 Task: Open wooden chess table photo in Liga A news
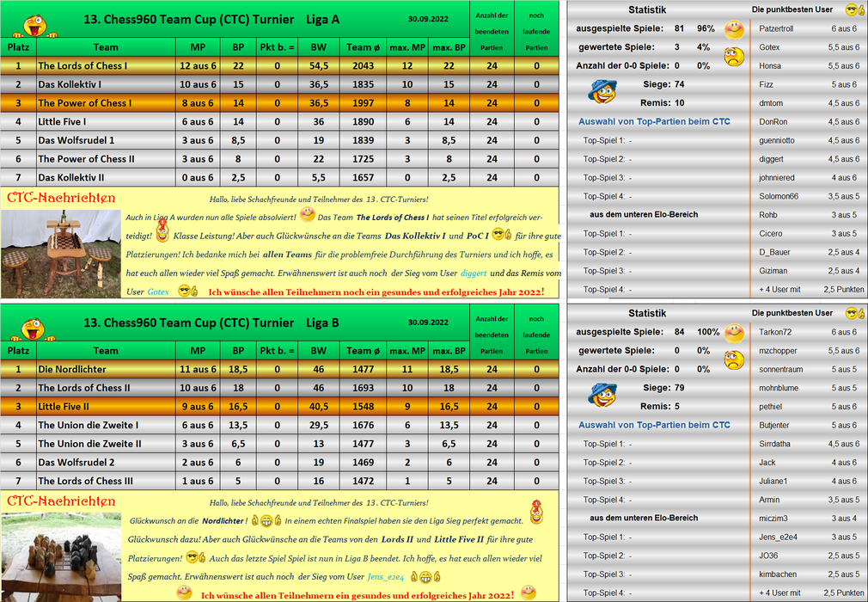(61, 255)
